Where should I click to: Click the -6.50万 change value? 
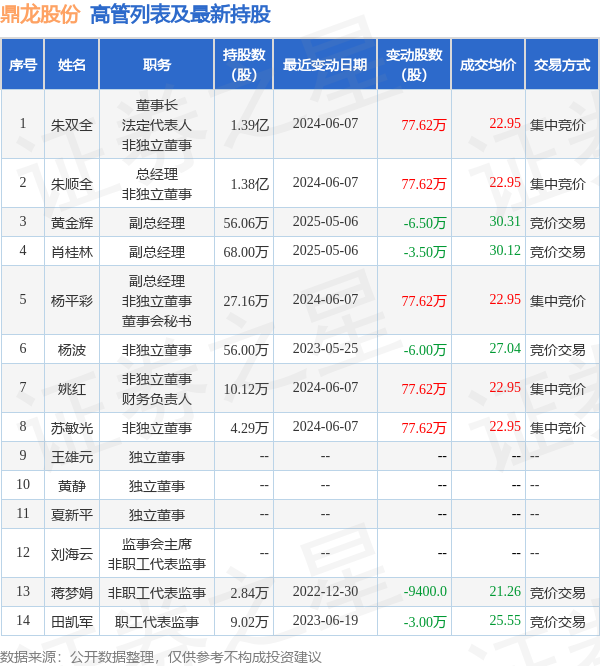[x=425, y=223]
